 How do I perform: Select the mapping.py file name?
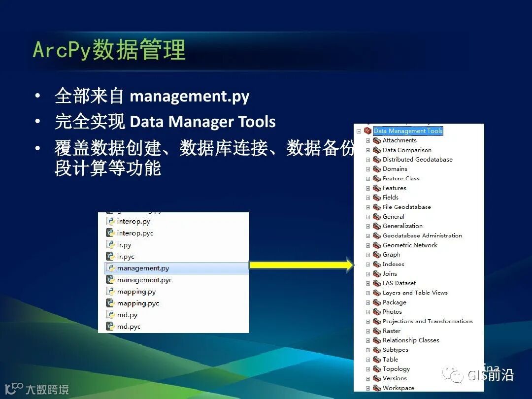coord(136,292)
